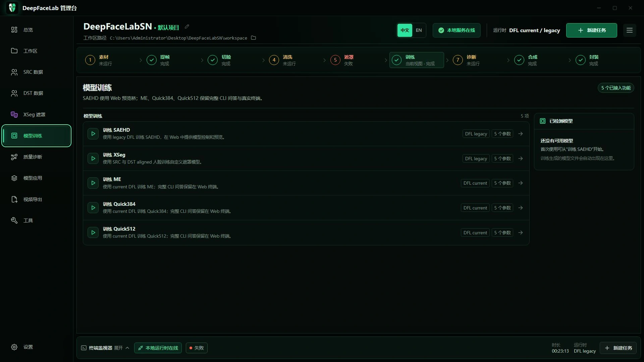Go to pipeline step 封装
Viewport: 644px width, 362px height.
(x=600, y=60)
